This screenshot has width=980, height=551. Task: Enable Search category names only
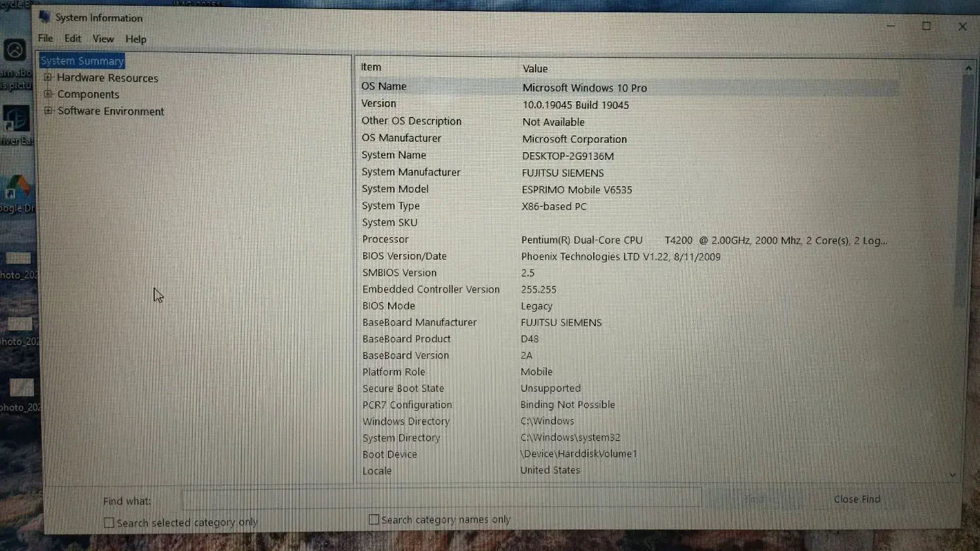click(x=374, y=520)
